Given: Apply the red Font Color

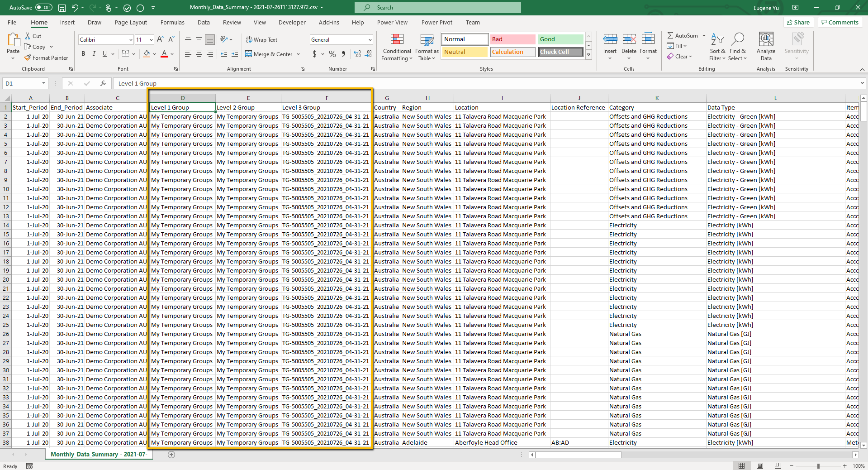Looking at the screenshot, I should pyautogui.click(x=164, y=54).
